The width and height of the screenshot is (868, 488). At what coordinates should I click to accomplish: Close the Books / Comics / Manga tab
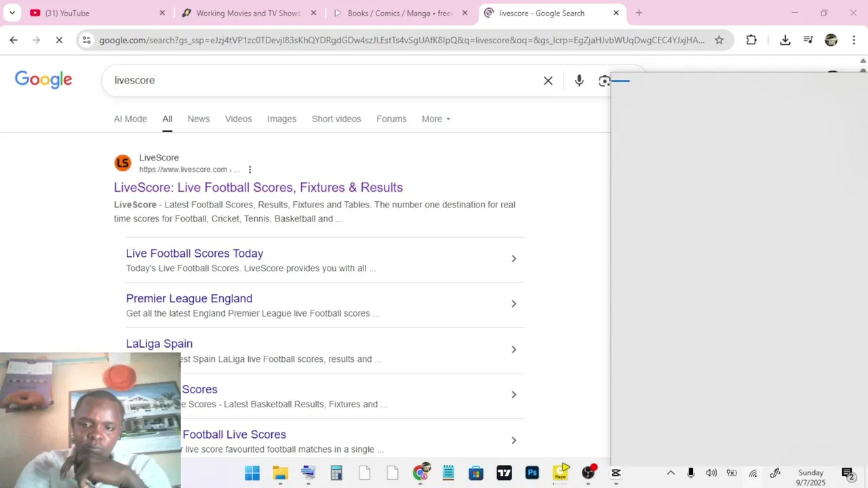(x=465, y=13)
